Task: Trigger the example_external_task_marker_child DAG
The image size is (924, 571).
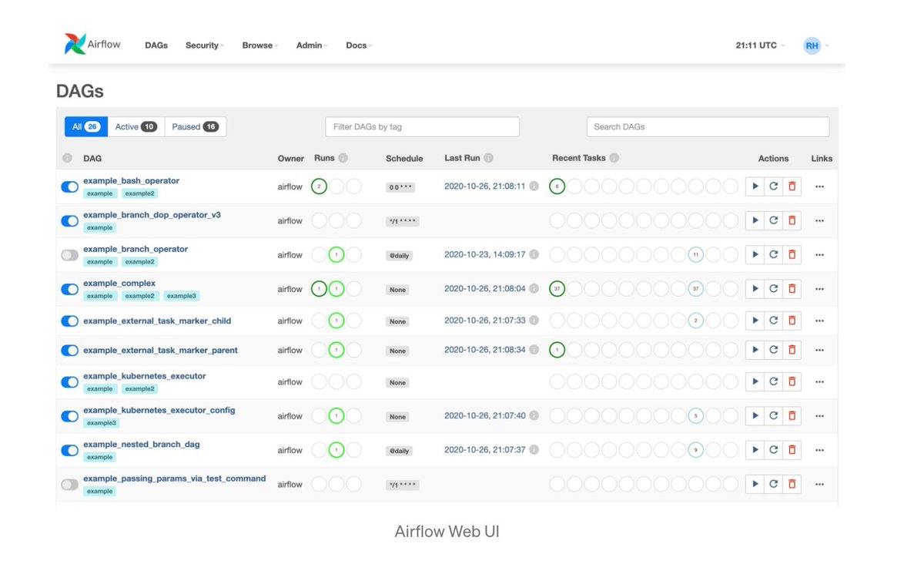Action: pos(755,321)
